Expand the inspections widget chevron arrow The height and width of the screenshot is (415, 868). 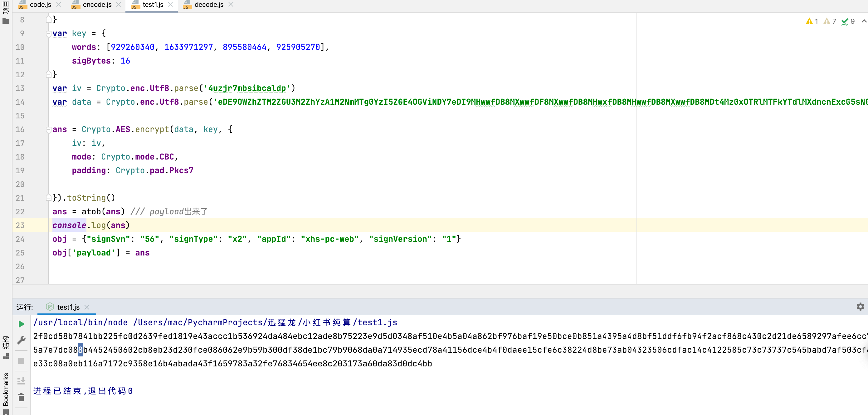pos(864,21)
